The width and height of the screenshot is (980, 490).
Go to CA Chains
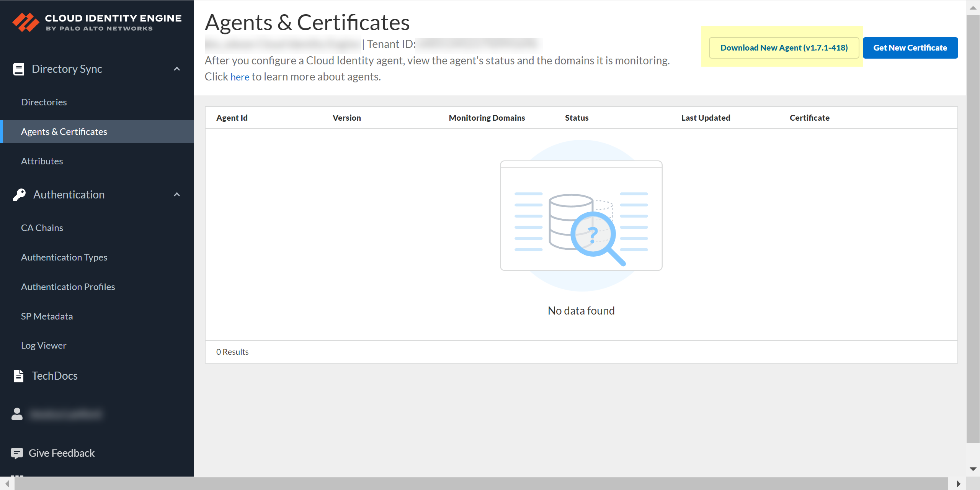pos(42,228)
